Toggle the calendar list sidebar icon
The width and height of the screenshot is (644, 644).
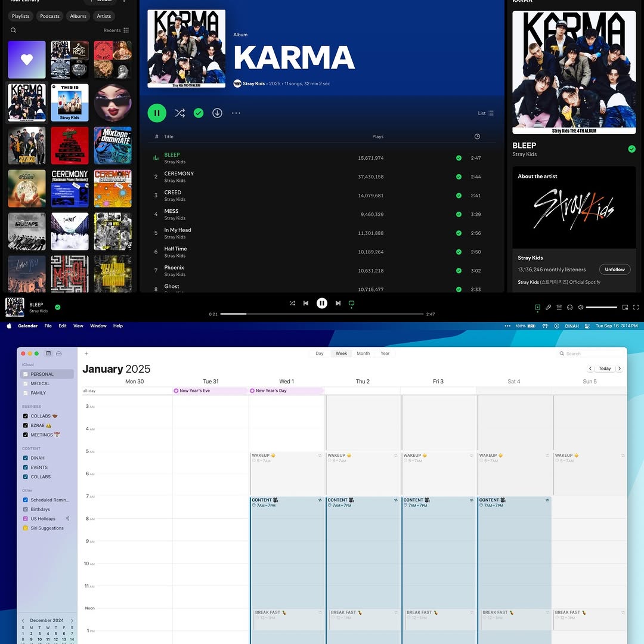pyautogui.click(x=48, y=353)
